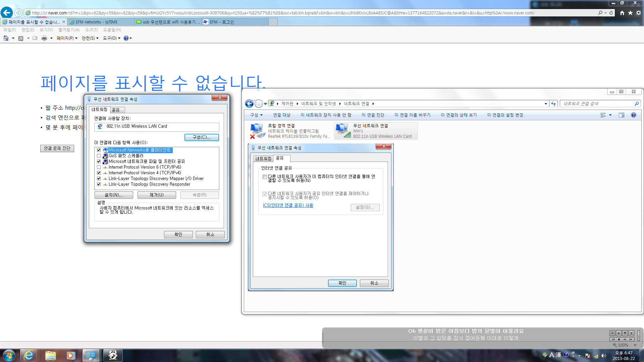The width and height of the screenshot is (644, 362).
Task: Switch to 네트워킹 tab in right properties dialog
Action: (x=263, y=159)
